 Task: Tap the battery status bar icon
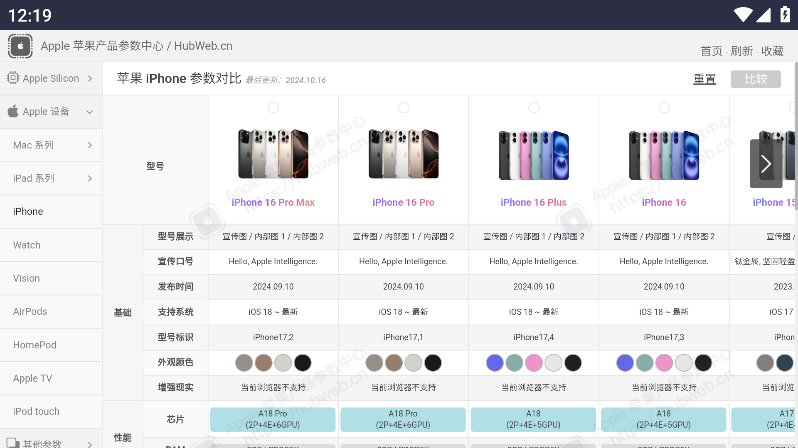(x=785, y=14)
